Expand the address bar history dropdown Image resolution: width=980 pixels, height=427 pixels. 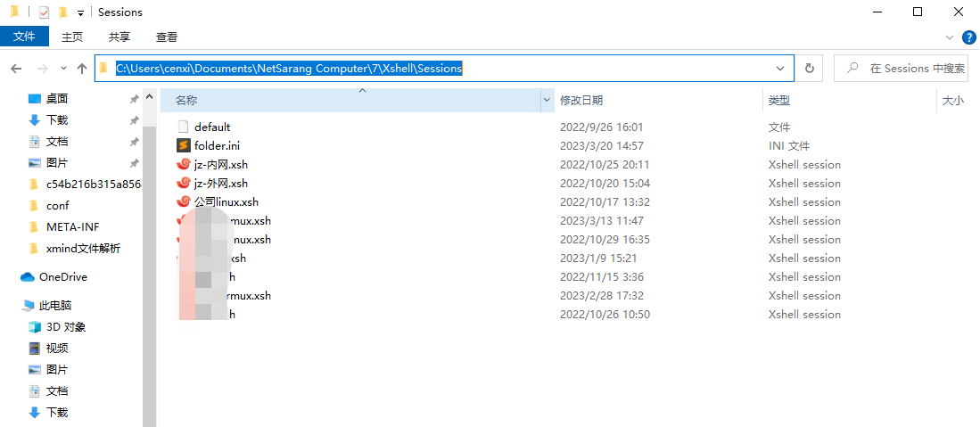(780, 68)
